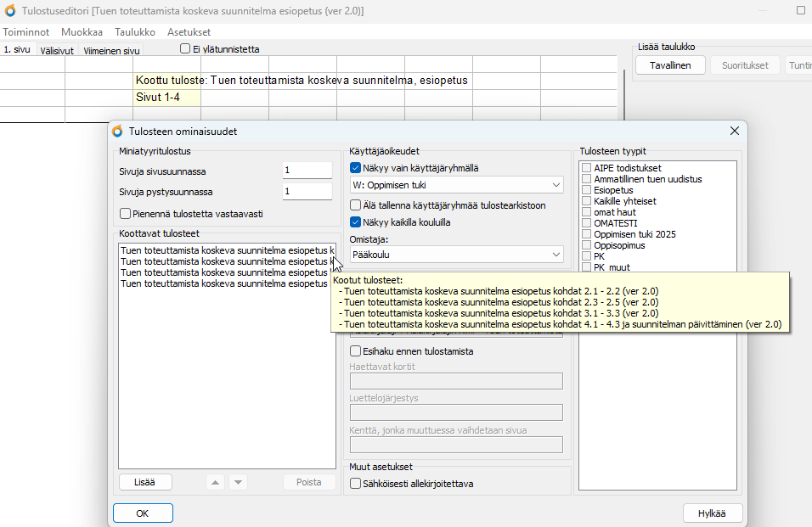
Task: Tick Sähköisesti allekirjoitettava checkbox
Action: [x=355, y=483]
